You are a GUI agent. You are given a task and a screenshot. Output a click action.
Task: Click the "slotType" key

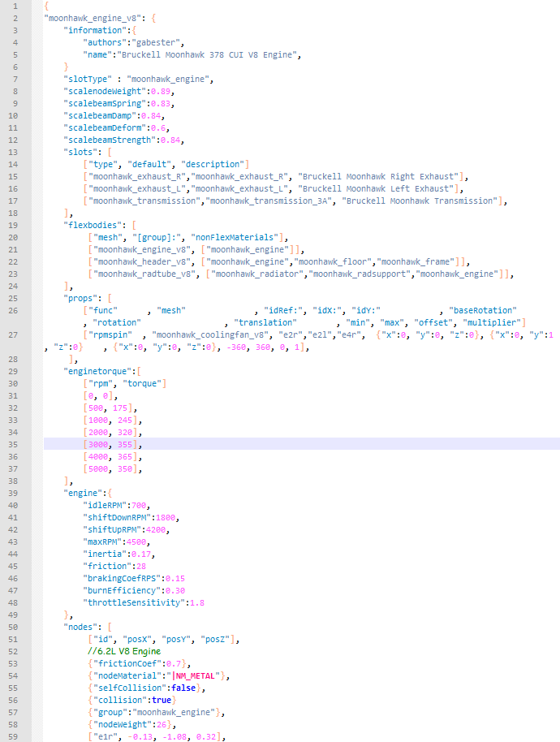88,79
